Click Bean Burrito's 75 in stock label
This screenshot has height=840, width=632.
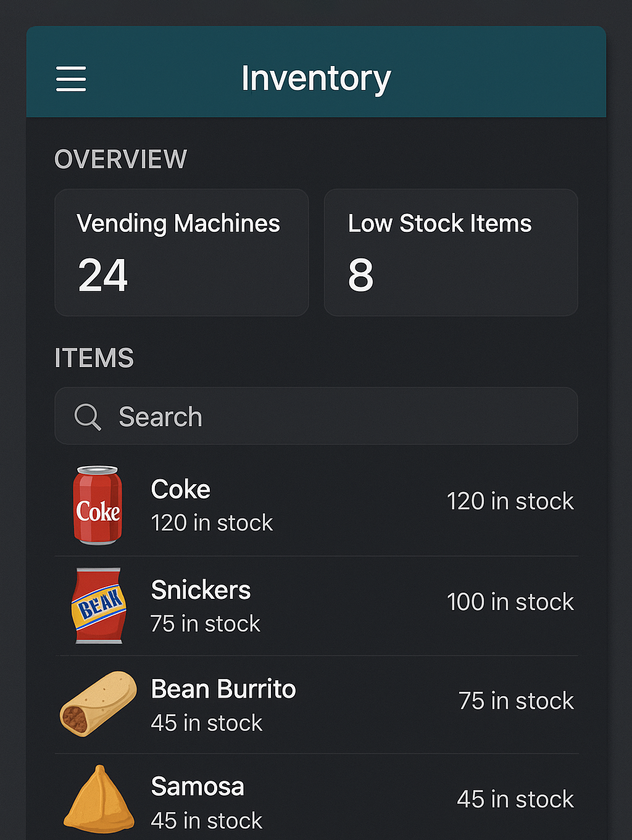pyautogui.click(x=516, y=701)
